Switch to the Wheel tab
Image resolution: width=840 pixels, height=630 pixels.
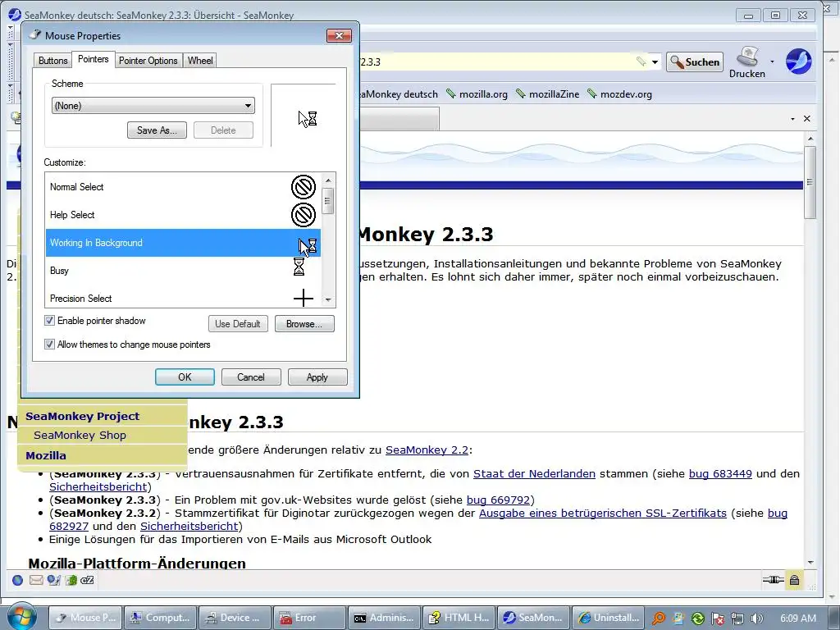200,61
